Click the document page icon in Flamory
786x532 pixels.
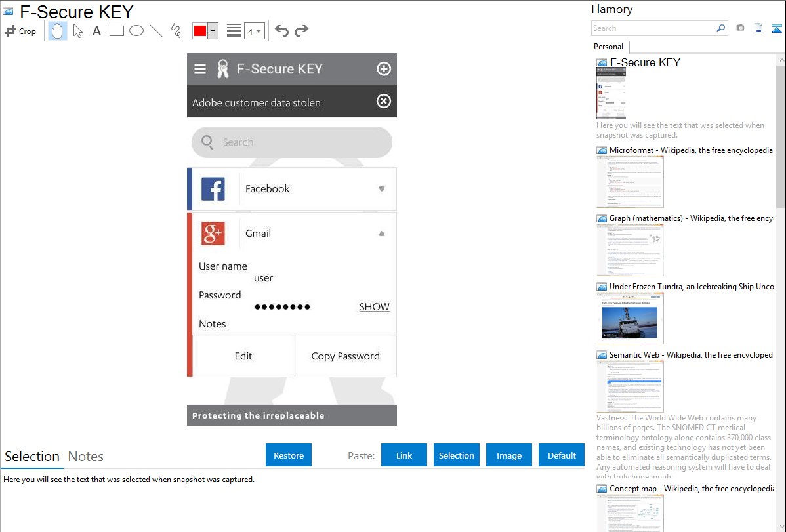tap(758, 28)
